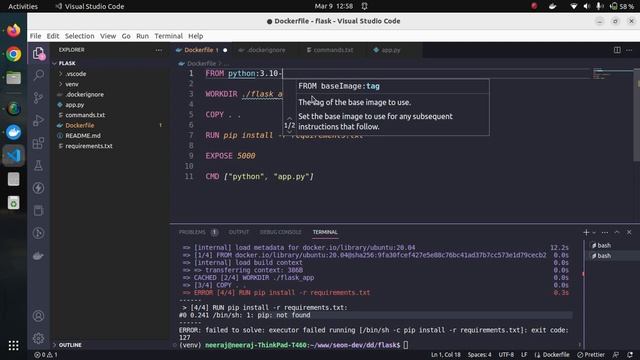
Task: Open File menu
Action: click(36, 36)
